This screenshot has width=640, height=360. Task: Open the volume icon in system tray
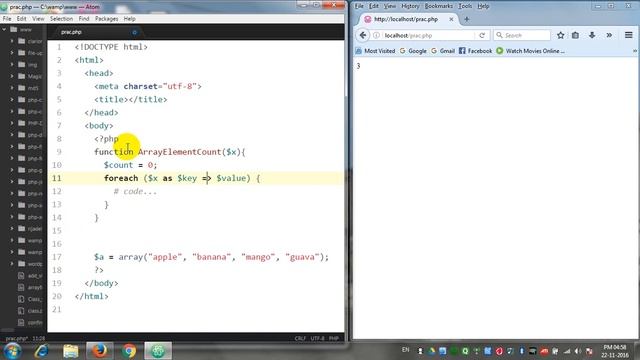[578, 351]
